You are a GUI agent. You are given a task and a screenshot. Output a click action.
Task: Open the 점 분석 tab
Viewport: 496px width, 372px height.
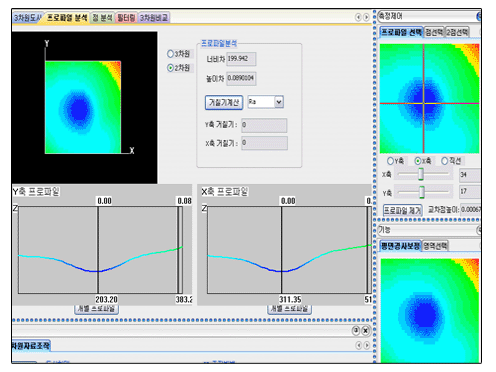(x=102, y=18)
